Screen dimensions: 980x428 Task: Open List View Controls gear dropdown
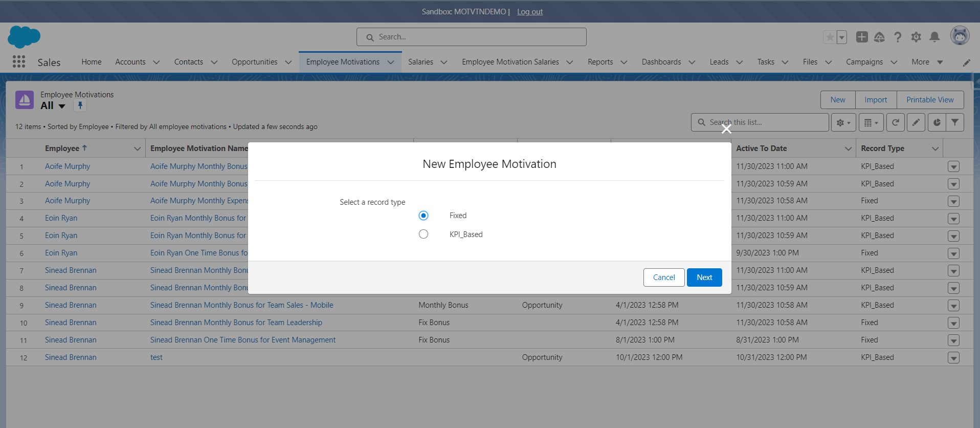coord(843,122)
